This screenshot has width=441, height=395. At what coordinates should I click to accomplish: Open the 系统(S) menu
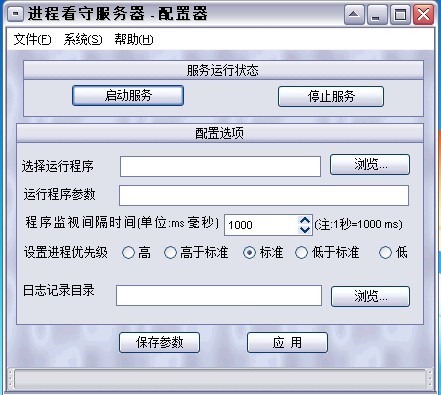tap(83, 39)
